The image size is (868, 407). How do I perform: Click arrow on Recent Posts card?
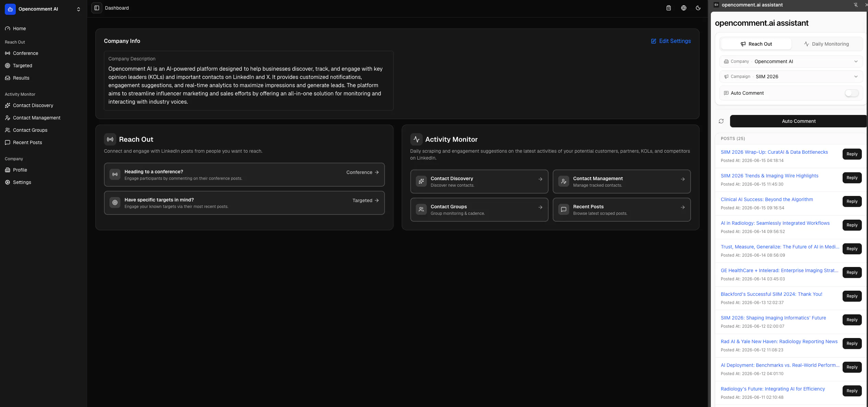(683, 207)
